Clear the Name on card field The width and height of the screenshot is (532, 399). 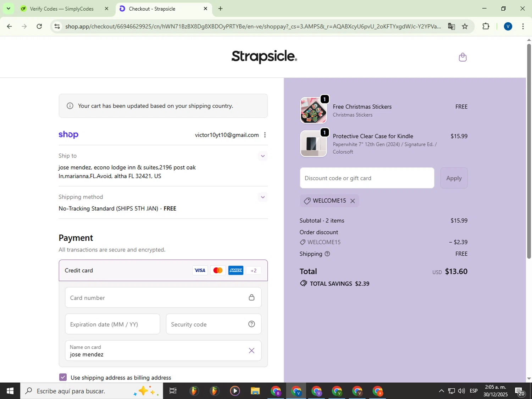[x=251, y=350]
